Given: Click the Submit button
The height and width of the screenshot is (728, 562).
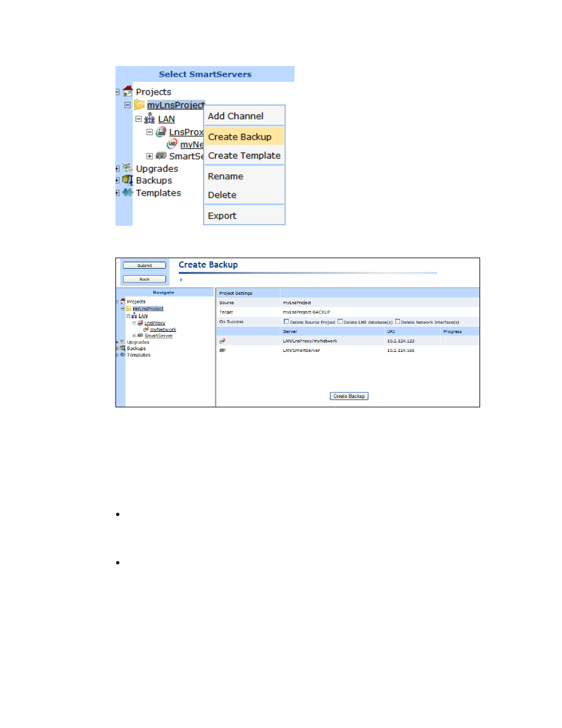Looking at the screenshot, I should (x=144, y=265).
